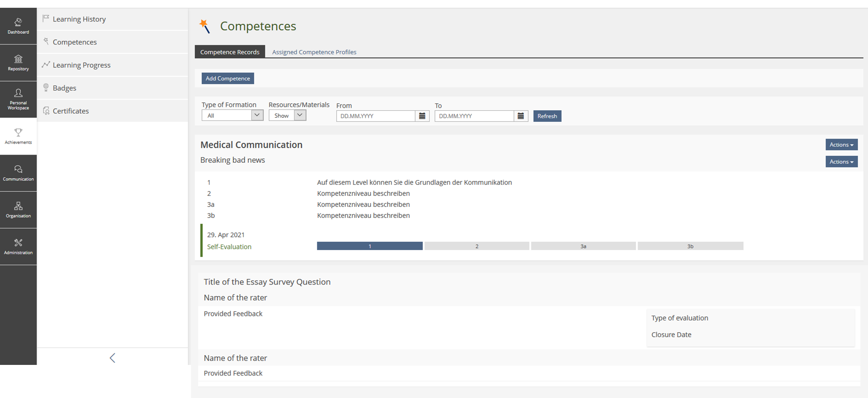Open the Dashboard sidebar icon
The image size is (868, 398).
[x=18, y=26]
